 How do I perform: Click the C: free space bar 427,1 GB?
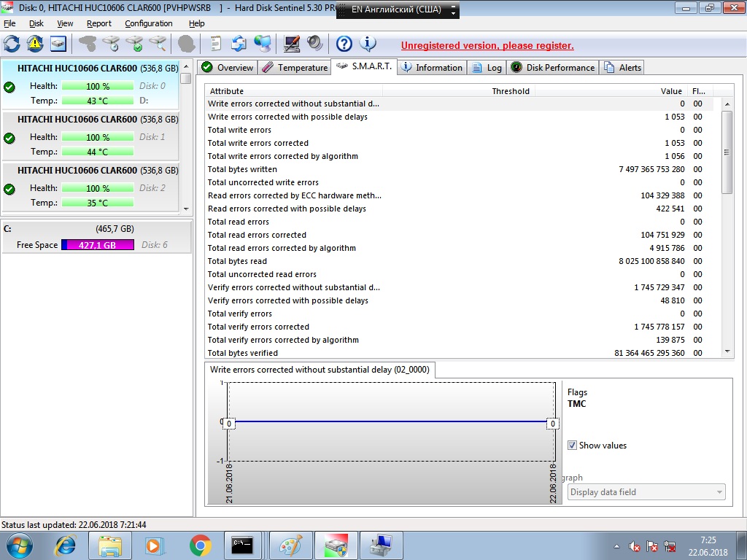click(97, 245)
